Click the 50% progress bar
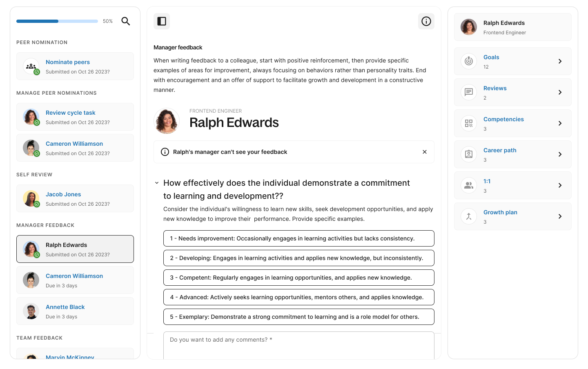588x369 pixels. [x=57, y=21]
